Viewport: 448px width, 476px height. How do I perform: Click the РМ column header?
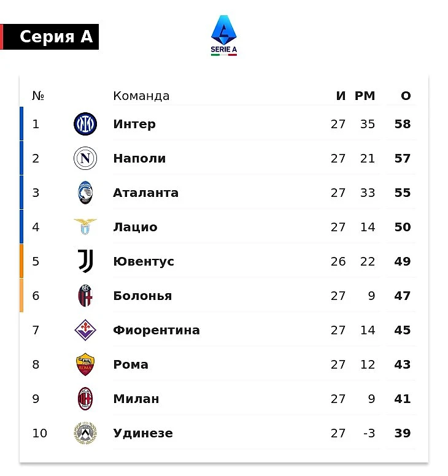(x=365, y=96)
